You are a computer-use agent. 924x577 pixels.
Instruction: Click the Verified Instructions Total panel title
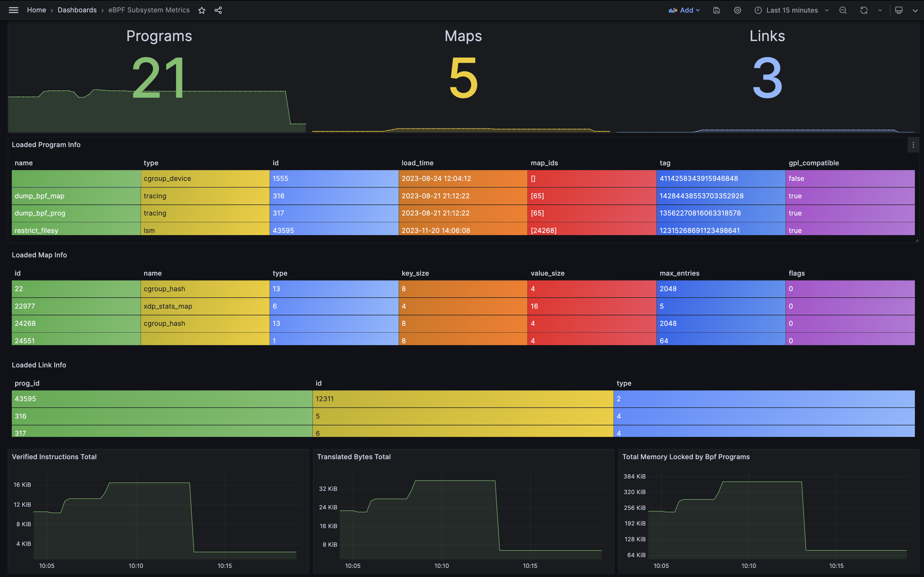(x=54, y=457)
